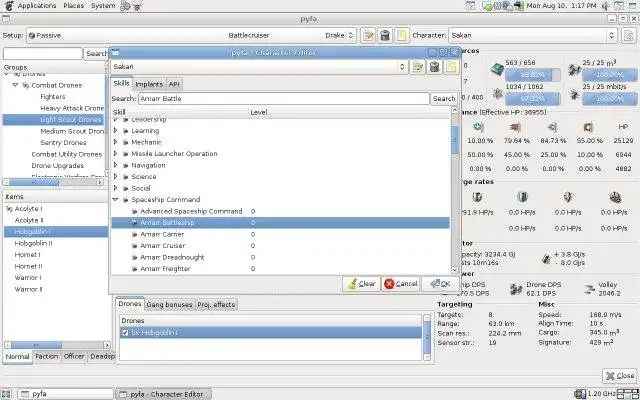Screen dimensions: 640x400
Task: Click the Cancel button in Character Editor
Action: pyautogui.click(x=401, y=284)
